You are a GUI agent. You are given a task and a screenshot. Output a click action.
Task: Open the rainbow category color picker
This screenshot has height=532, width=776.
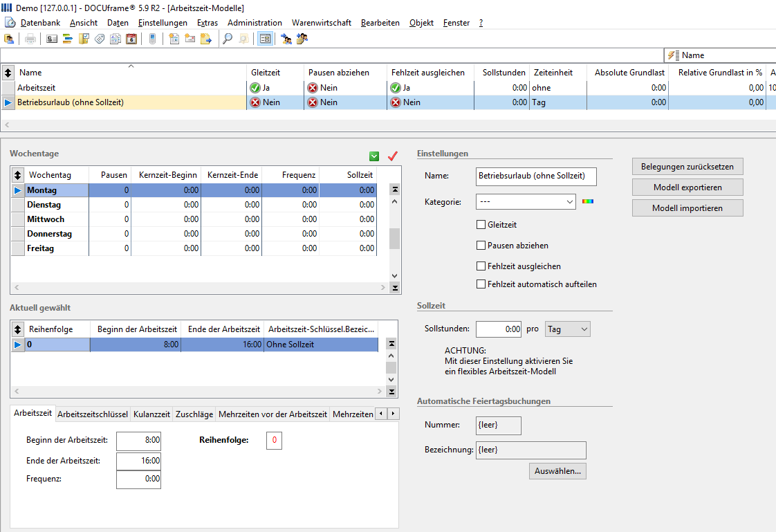point(587,201)
